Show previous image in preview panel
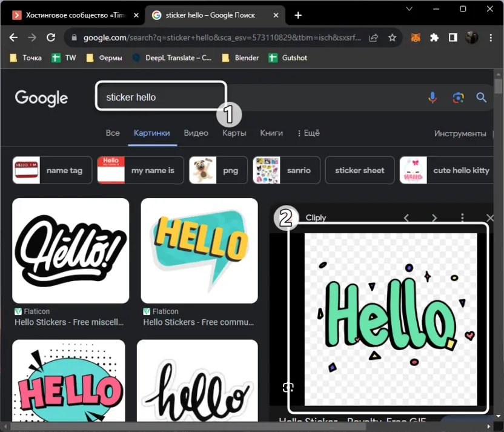This screenshot has width=504, height=432. tap(406, 218)
